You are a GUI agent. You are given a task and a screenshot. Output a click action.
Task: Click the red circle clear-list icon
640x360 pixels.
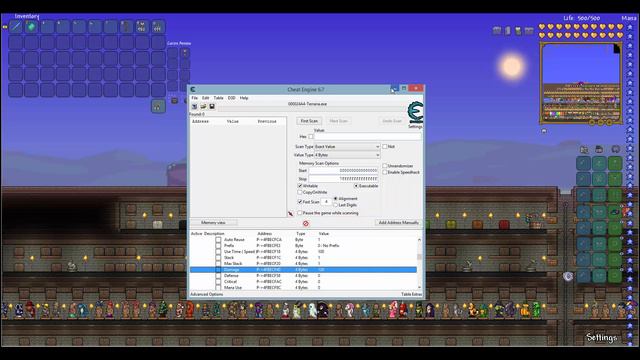tap(306, 223)
